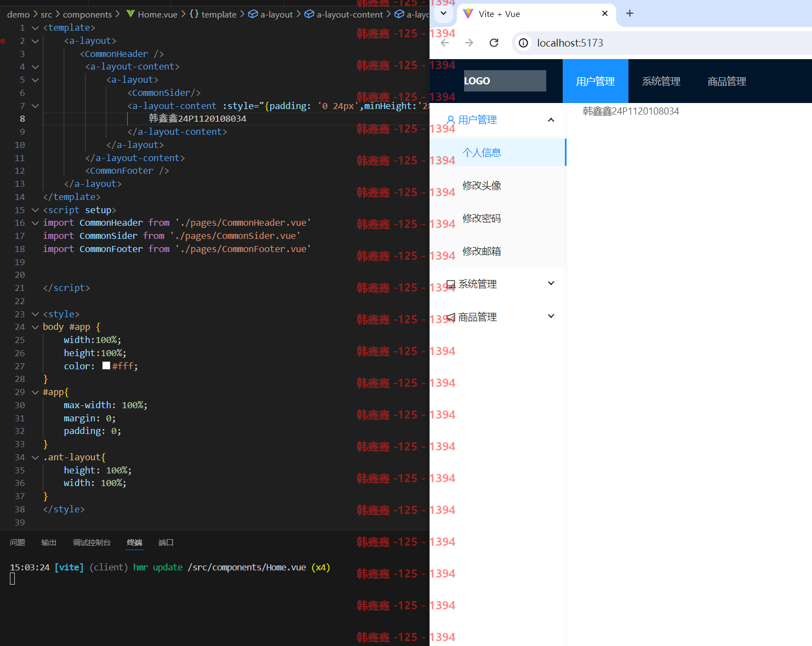The image size is (812, 646).
Task: Collapse the style fold arrow on line 23
Action: pyautogui.click(x=35, y=315)
